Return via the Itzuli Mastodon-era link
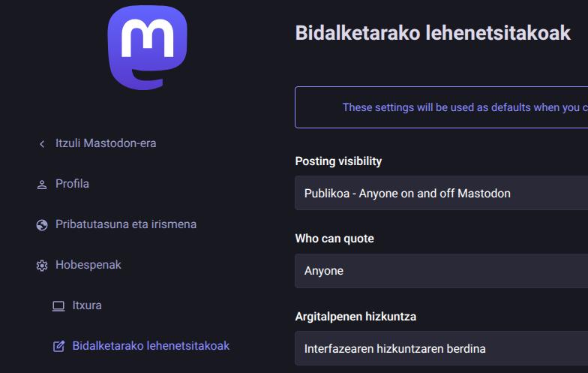588x373 pixels. [106, 143]
